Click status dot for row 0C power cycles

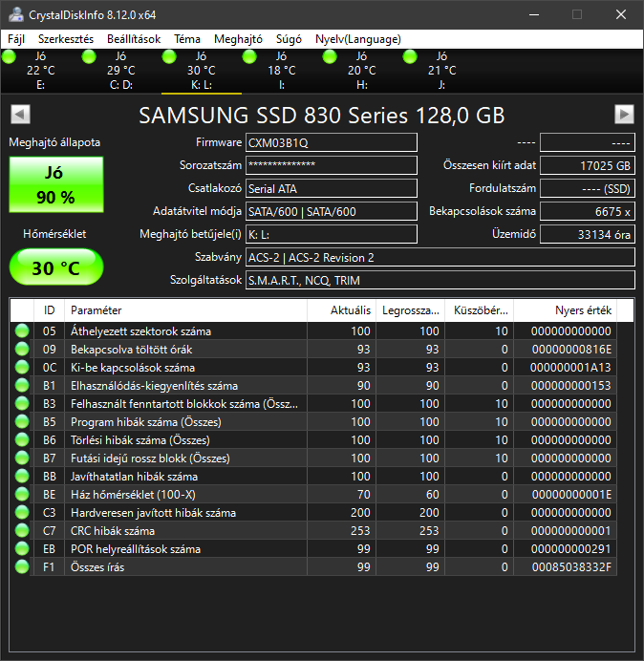point(22,367)
